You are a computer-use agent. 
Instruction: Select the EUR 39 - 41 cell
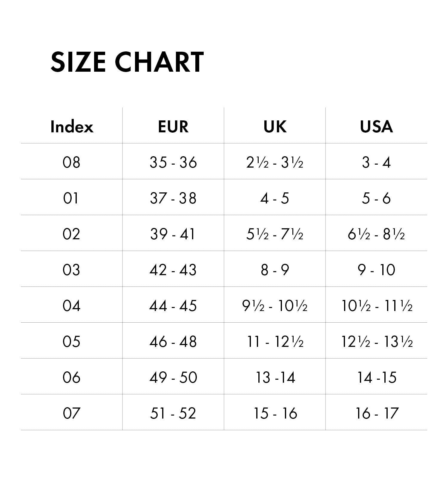click(173, 234)
